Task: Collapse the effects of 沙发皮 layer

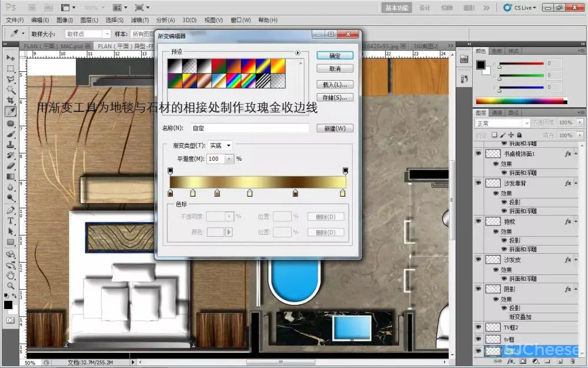Action: [576, 260]
